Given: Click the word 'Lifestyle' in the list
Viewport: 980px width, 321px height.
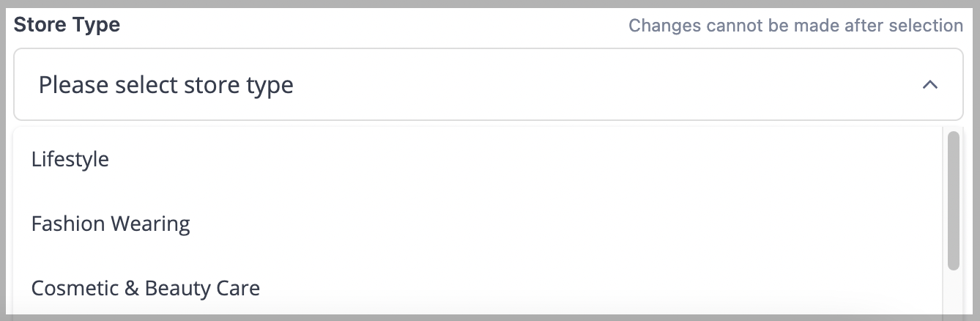Looking at the screenshot, I should coord(70,159).
